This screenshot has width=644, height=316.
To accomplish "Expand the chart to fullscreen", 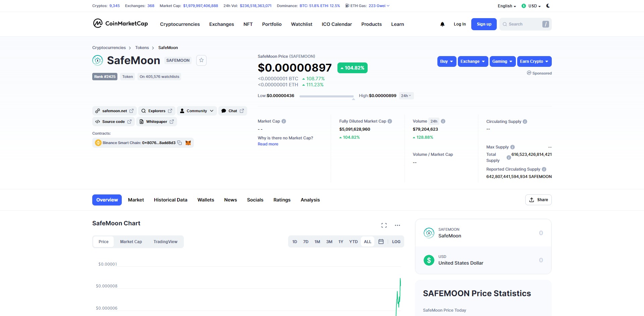I will [384, 225].
